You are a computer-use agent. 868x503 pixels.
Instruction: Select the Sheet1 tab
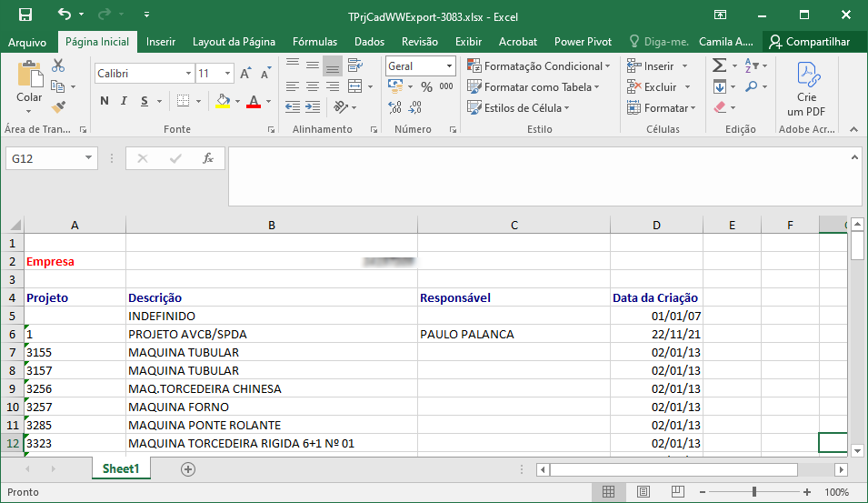tap(121, 468)
